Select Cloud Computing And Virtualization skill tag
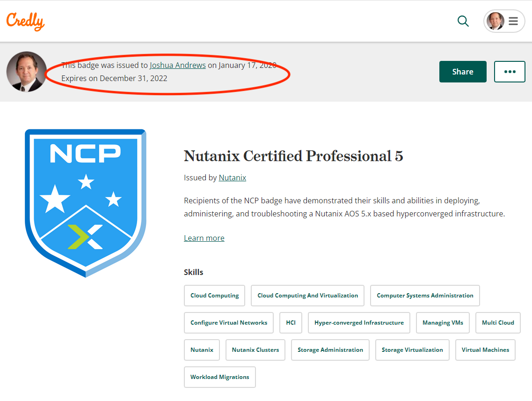 pos(307,296)
